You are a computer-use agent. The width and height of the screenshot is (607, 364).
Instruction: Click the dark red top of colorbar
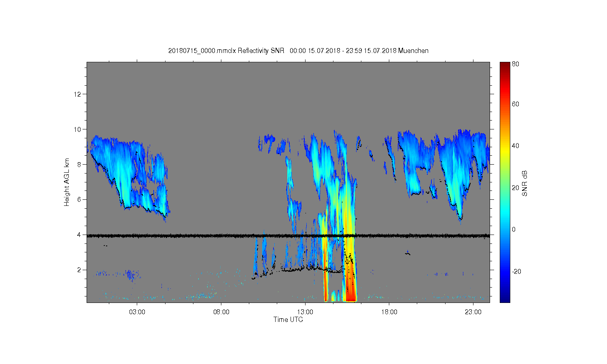click(505, 67)
